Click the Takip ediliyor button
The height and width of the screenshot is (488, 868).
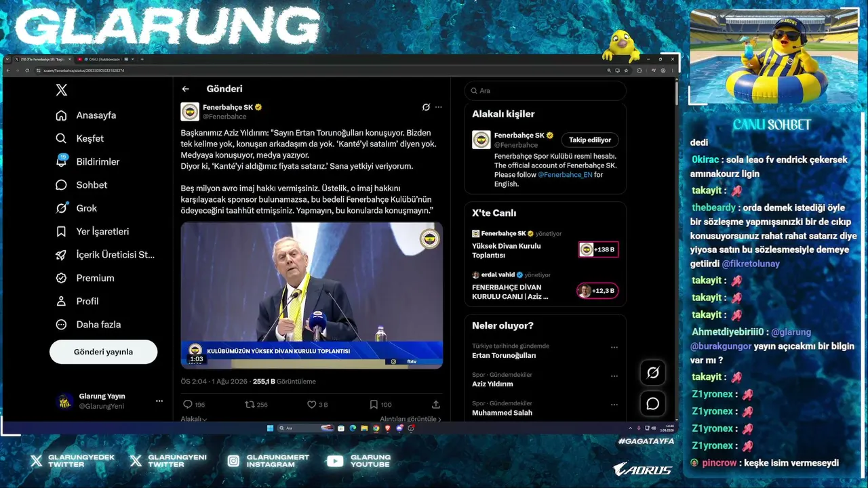[590, 140]
